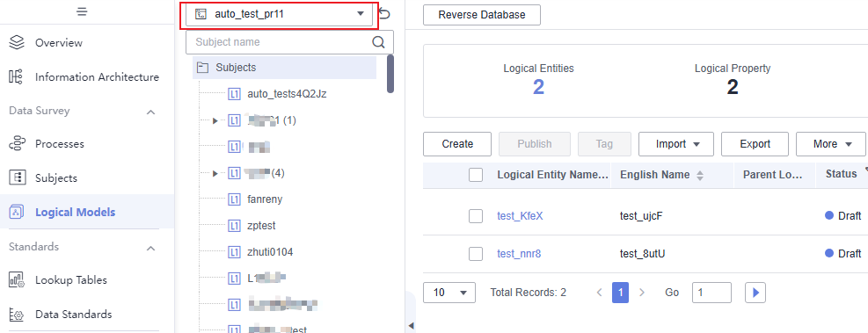The image size is (868, 333).
Task: Open the test_nnr8 entity link
Action: click(519, 254)
